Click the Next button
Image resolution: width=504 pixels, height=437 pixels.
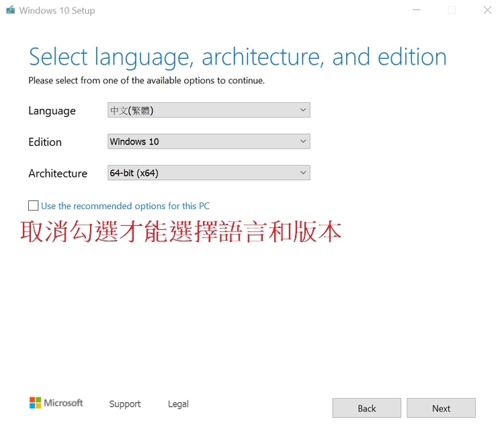(x=441, y=408)
